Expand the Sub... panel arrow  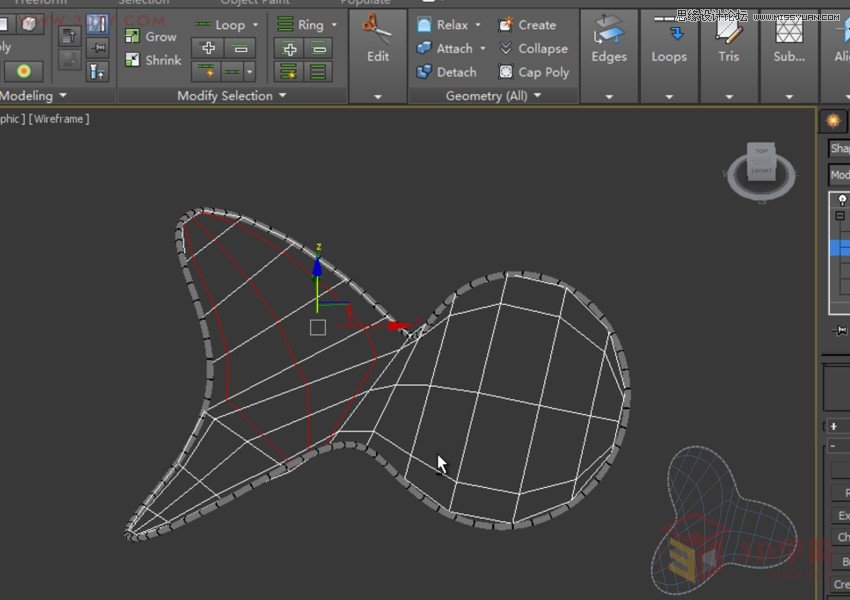click(x=789, y=97)
